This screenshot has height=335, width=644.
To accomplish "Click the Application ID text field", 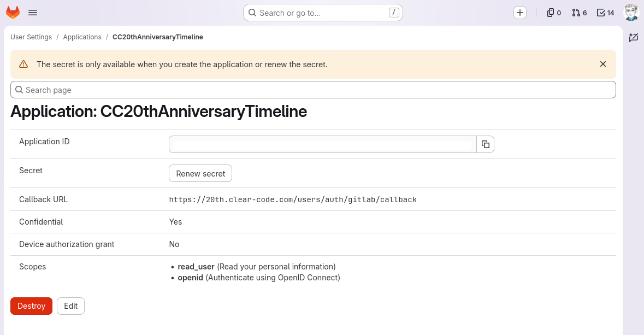I will click(323, 144).
